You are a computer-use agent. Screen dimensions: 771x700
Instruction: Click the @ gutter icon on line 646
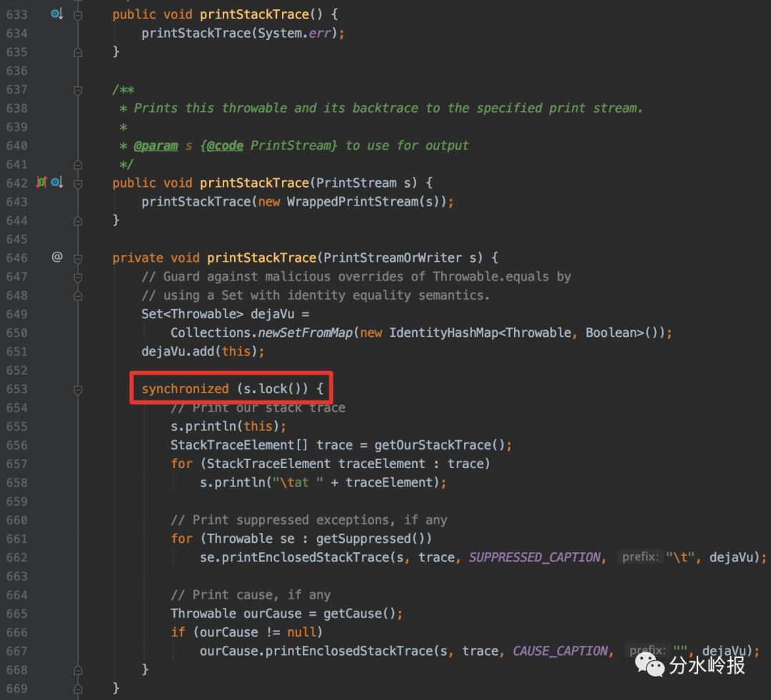[x=57, y=257]
